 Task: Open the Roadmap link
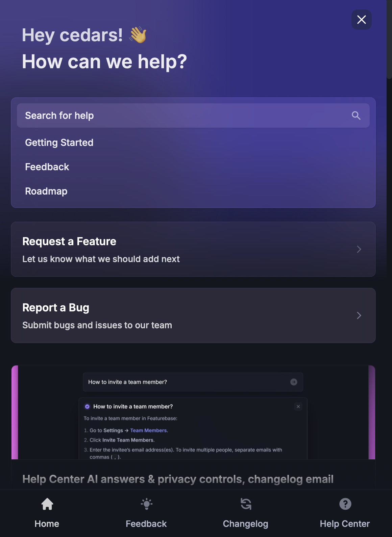coord(46,191)
